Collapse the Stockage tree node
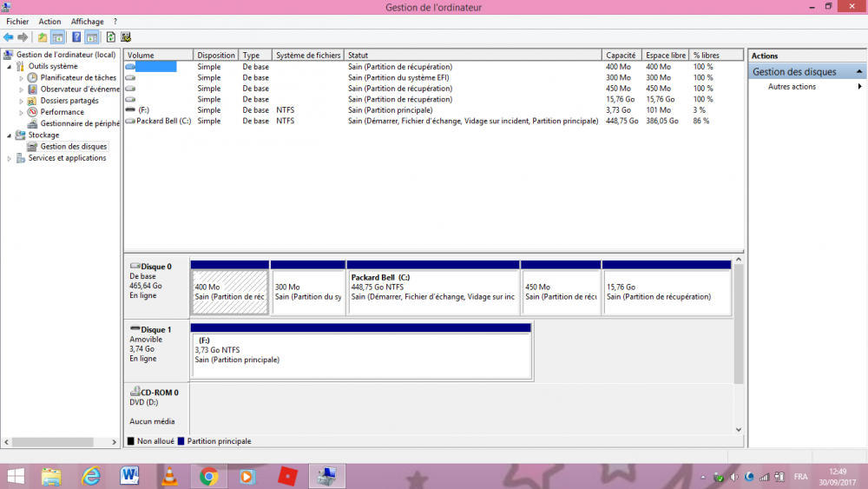Viewport: 868px width, 489px height. (x=9, y=135)
